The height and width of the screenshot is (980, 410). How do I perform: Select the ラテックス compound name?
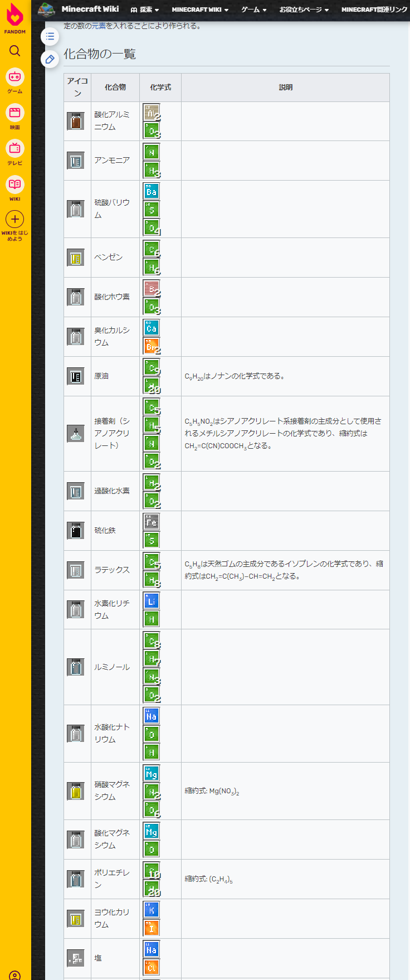pos(112,570)
